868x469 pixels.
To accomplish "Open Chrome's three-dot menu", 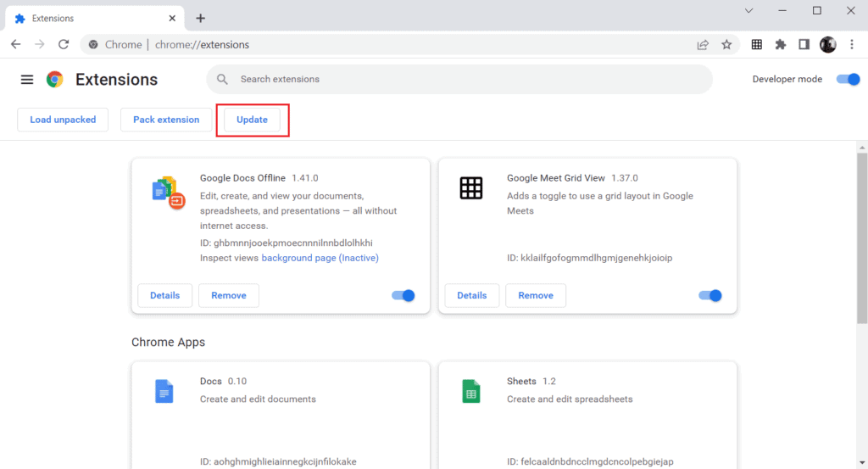I will pos(852,45).
